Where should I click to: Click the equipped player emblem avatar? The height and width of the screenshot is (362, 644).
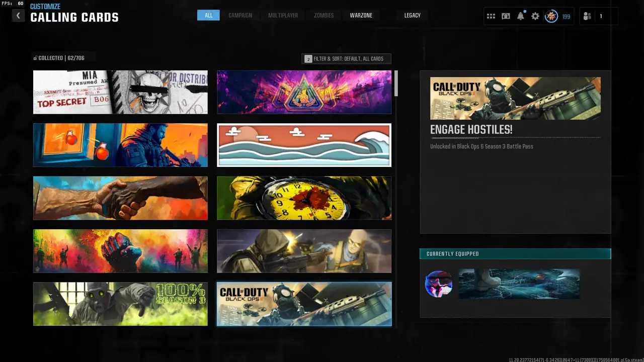(439, 284)
